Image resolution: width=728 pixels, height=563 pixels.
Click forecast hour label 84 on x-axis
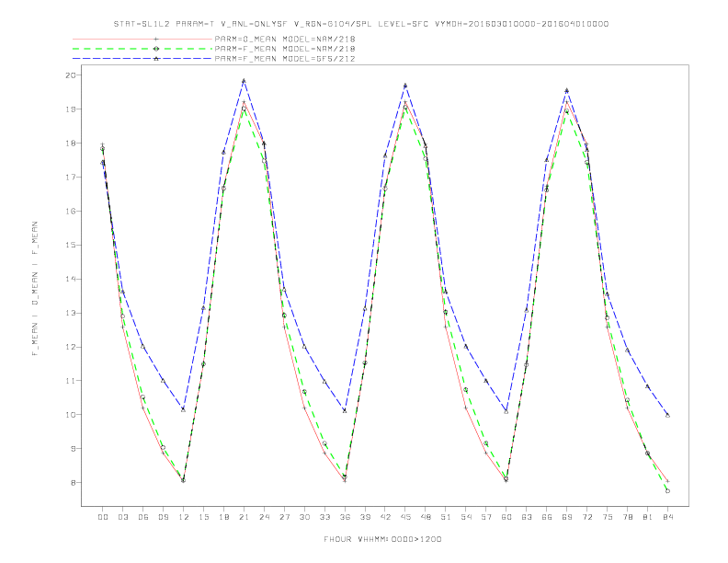click(x=668, y=517)
